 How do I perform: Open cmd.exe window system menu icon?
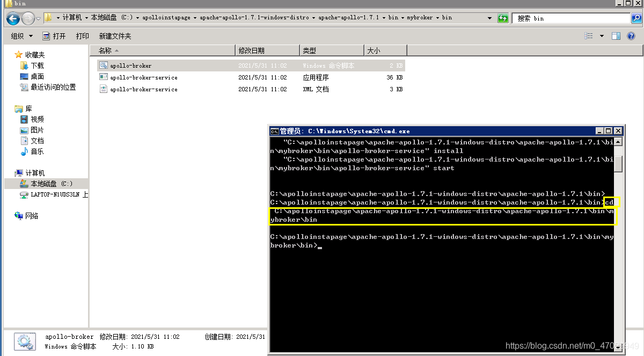click(274, 131)
